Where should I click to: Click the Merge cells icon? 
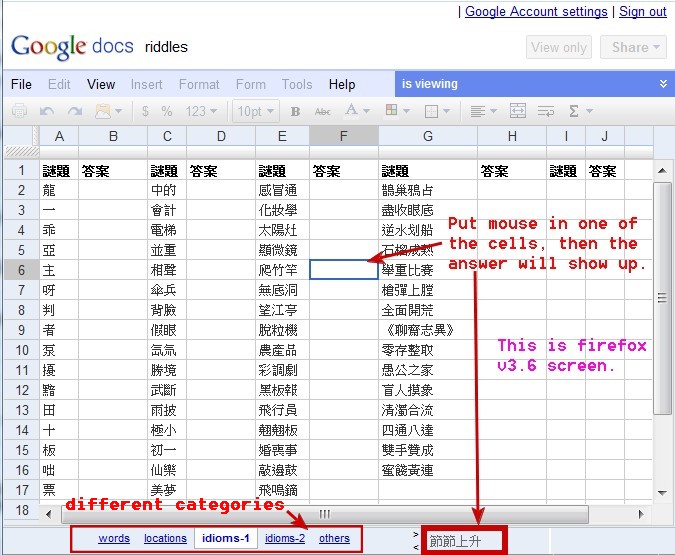point(517,111)
